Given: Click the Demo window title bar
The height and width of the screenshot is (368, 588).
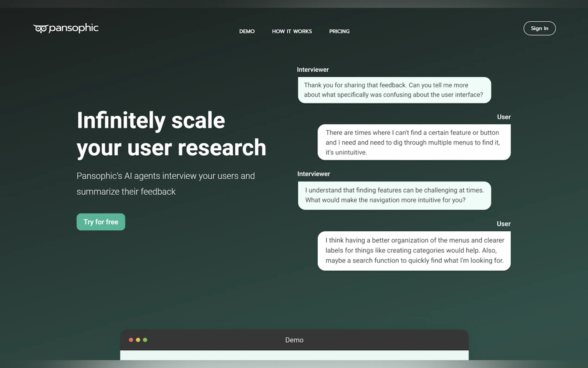Looking at the screenshot, I should tap(294, 340).
